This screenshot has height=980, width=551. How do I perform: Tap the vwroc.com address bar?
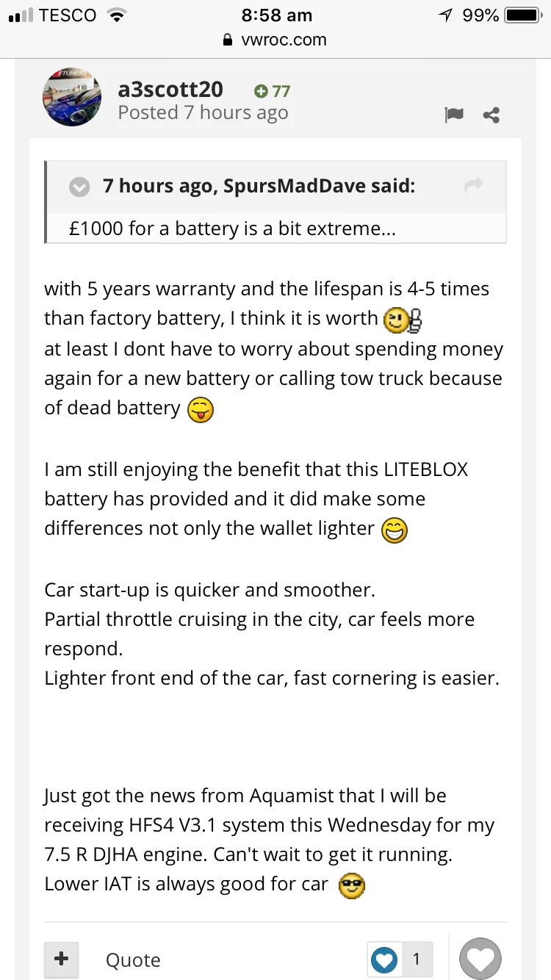pos(275,40)
